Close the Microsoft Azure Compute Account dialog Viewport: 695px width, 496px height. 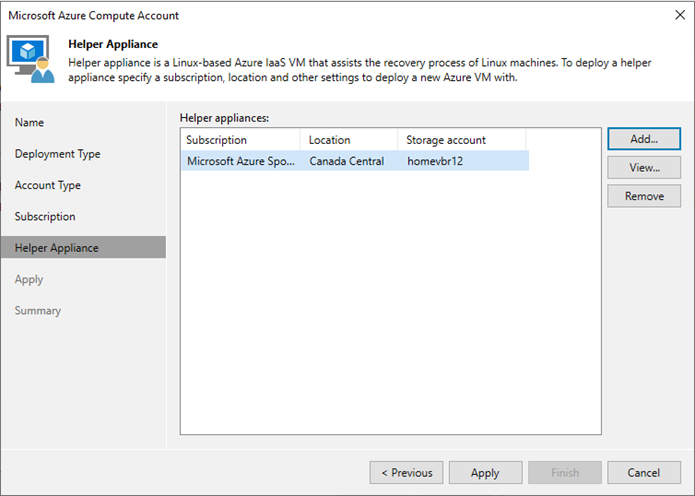click(x=680, y=15)
